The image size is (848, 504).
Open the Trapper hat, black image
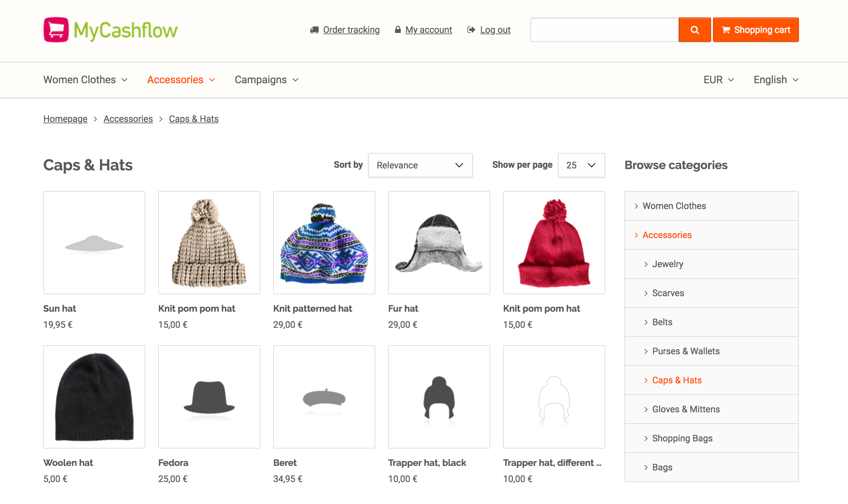pos(439,397)
